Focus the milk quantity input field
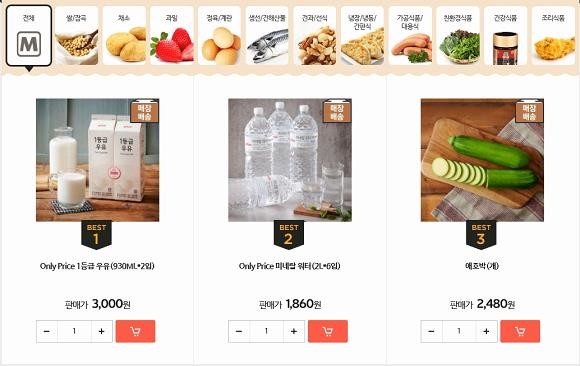Screen dimensions: 580x366 [74, 331]
